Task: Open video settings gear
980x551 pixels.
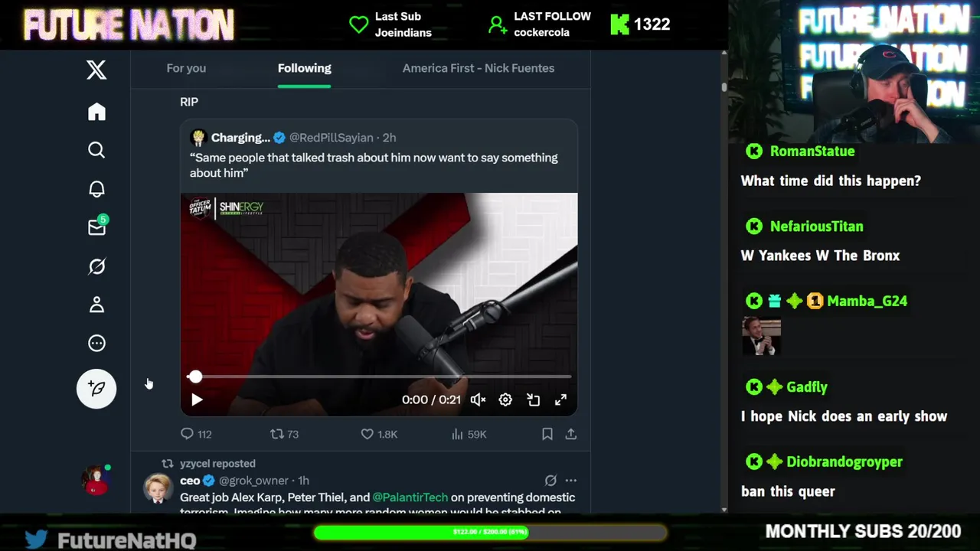Action: [505, 399]
